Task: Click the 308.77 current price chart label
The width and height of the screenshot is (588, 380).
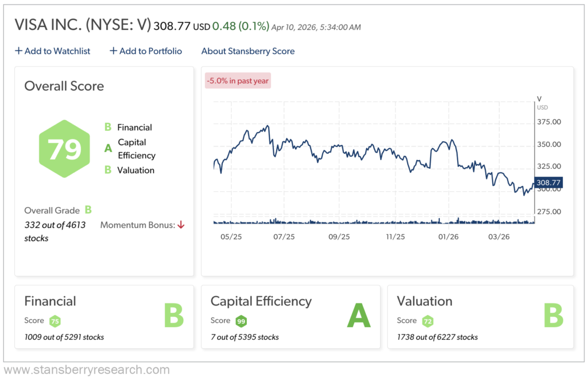Action: [548, 183]
